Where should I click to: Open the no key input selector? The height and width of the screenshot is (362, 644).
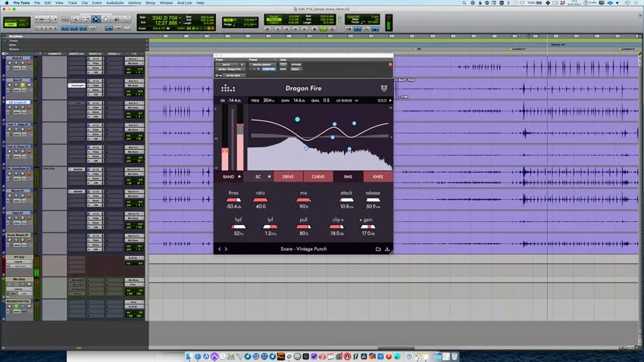pyautogui.click(x=233, y=76)
